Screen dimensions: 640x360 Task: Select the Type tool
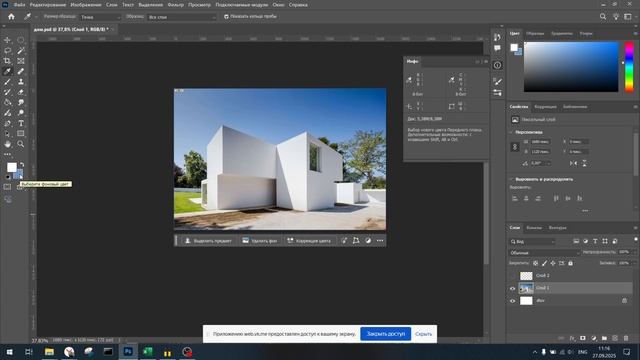tap(20, 123)
